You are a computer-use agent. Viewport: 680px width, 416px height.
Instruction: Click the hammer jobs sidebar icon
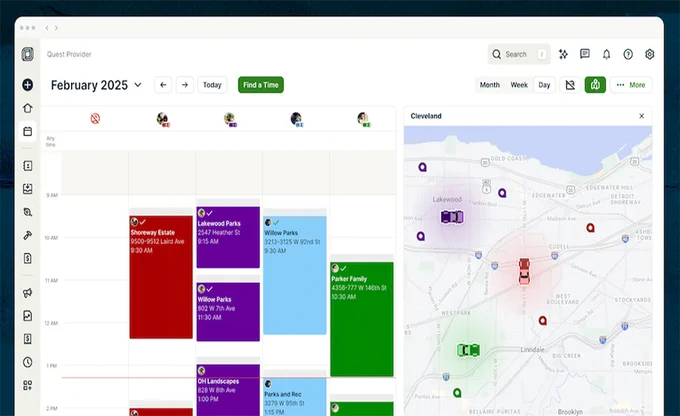(x=27, y=235)
